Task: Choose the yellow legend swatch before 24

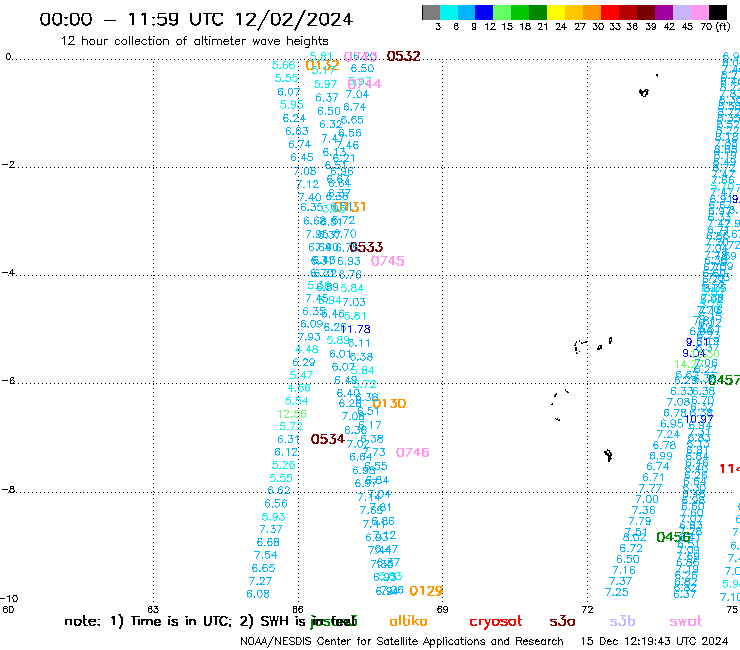Action: (x=556, y=12)
